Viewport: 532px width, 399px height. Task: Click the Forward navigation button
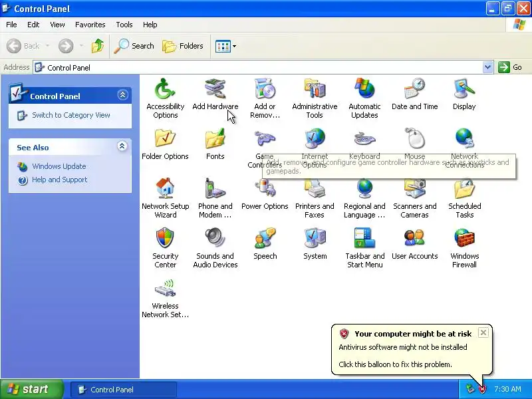pyautogui.click(x=66, y=46)
